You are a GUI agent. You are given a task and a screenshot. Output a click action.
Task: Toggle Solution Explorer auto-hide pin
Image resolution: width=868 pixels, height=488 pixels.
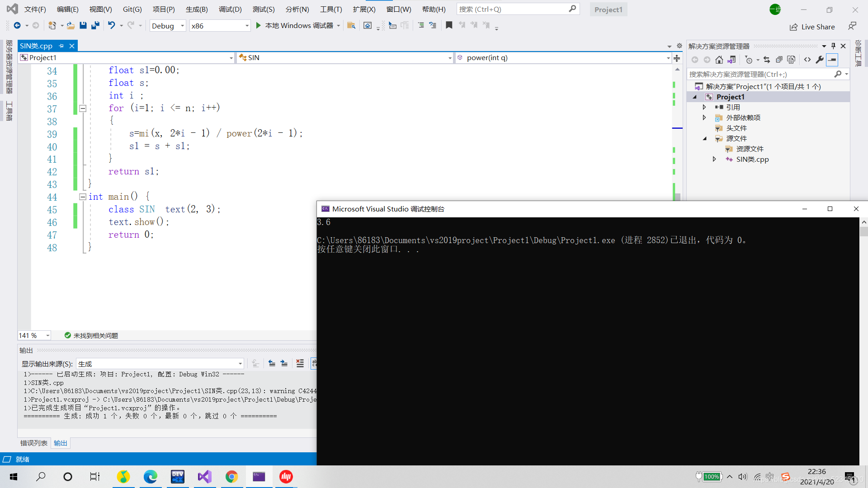pos(833,46)
